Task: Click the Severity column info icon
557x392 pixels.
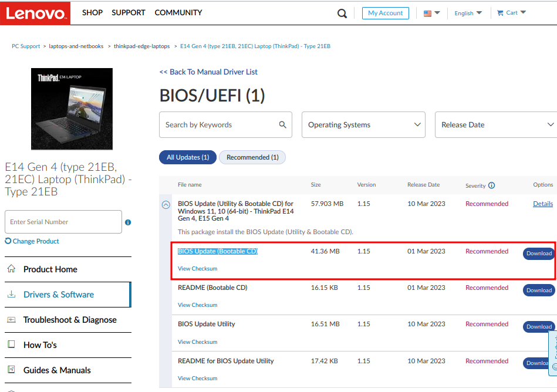Action: point(492,185)
